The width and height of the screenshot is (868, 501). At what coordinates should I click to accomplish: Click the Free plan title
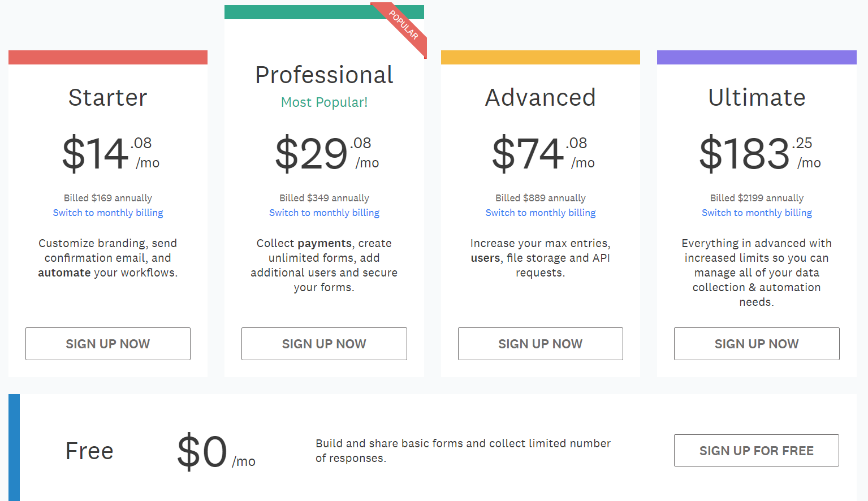click(x=89, y=451)
